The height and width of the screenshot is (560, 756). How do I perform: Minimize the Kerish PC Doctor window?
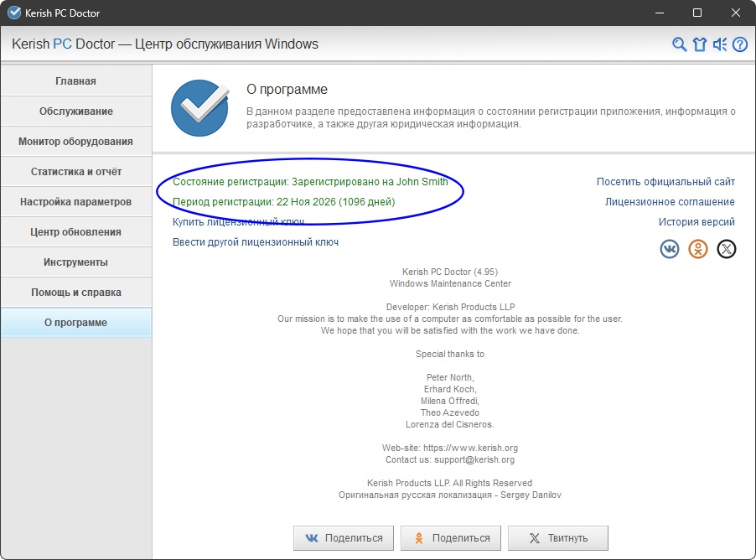tap(660, 13)
